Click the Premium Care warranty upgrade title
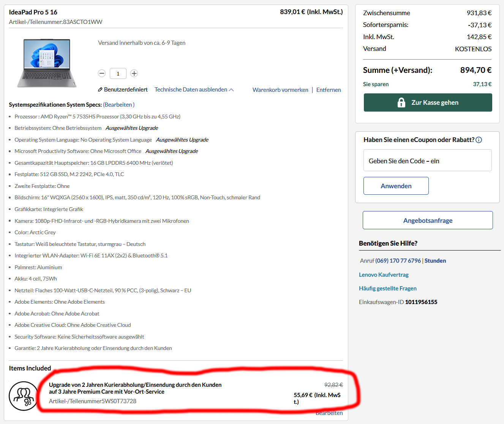504x424 pixels. point(135,388)
